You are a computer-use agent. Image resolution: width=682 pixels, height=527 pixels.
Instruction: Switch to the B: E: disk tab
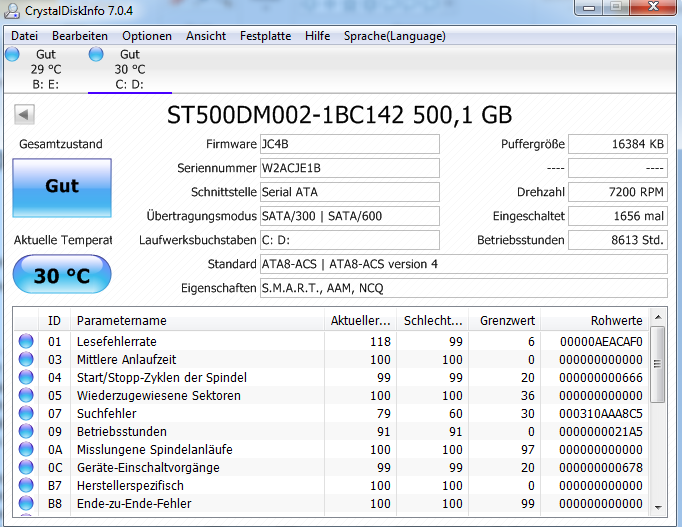[x=46, y=70]
